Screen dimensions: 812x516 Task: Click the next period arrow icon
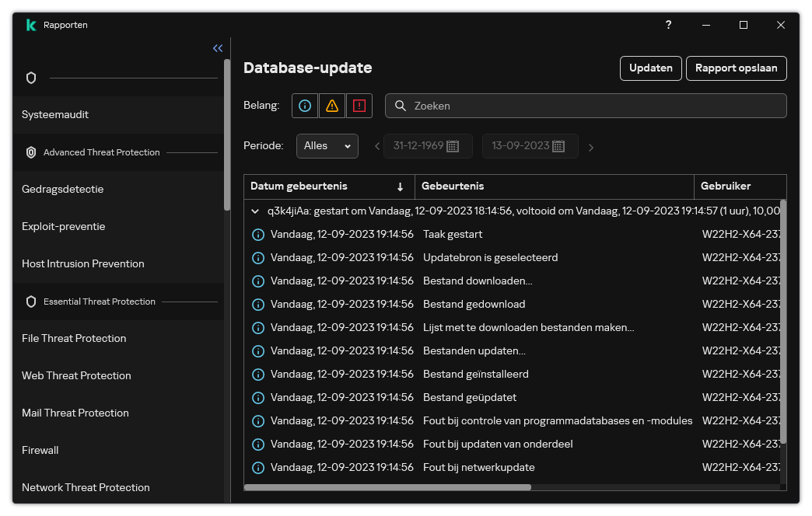(x=591, y=147)
